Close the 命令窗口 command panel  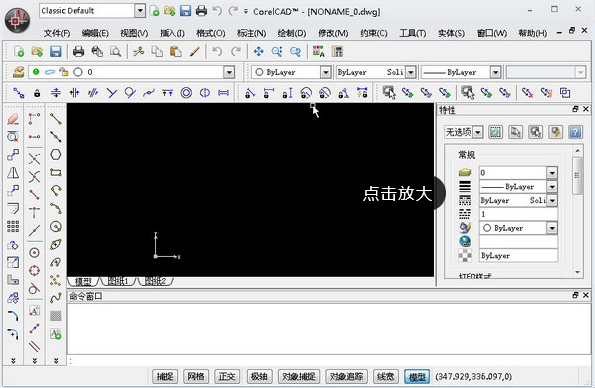click(586, 295)
